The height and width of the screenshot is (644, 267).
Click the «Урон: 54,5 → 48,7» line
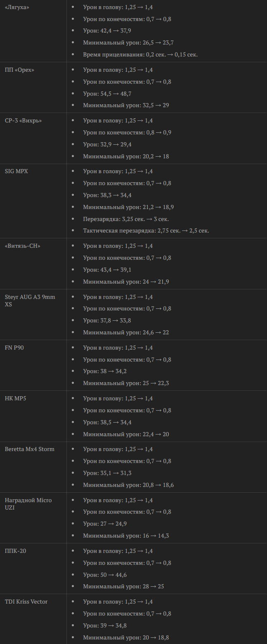107,94
